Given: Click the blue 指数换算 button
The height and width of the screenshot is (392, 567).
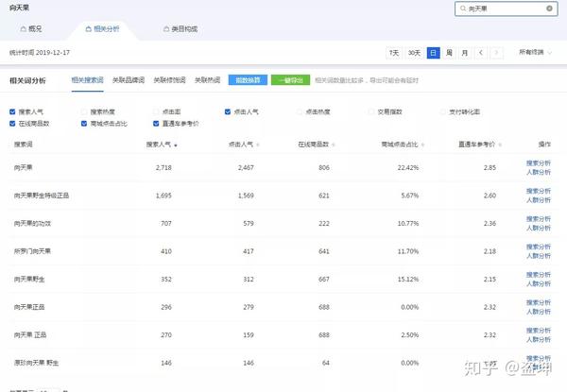Looking at the screenshot, I should (248, 80).
